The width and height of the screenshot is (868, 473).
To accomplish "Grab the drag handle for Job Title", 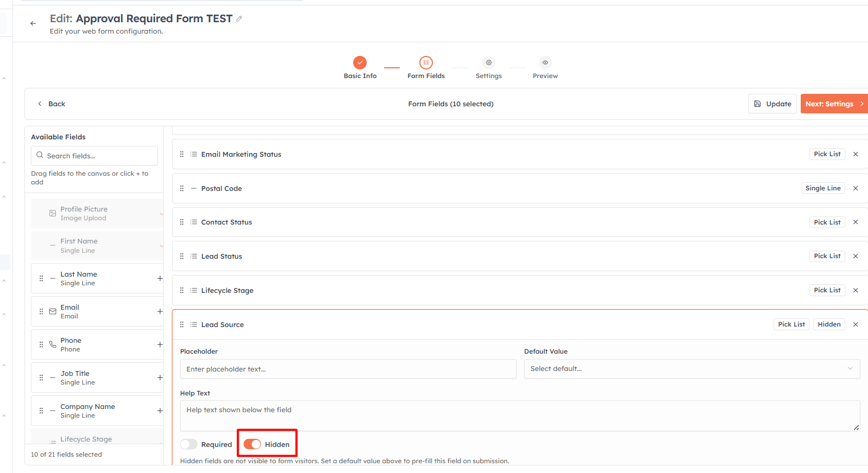I will (41, 378).
